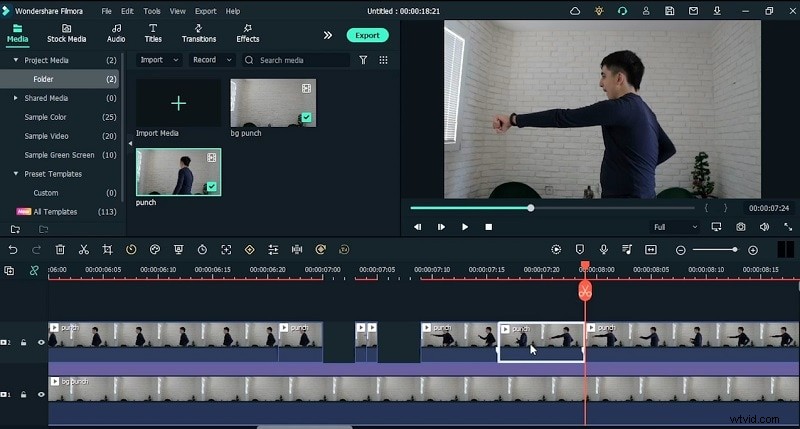Switch to the Transitions tab
The width and height of the screenshot is (800, 429).
[199, 34]
